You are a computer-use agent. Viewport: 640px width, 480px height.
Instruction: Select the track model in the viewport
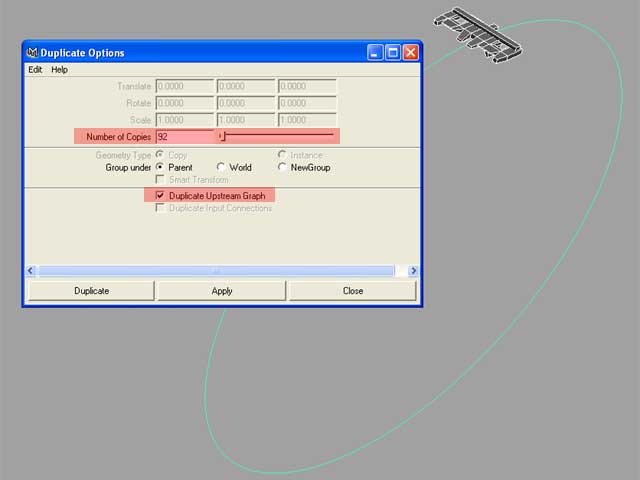pyautogui.click(x=478, y=30)
